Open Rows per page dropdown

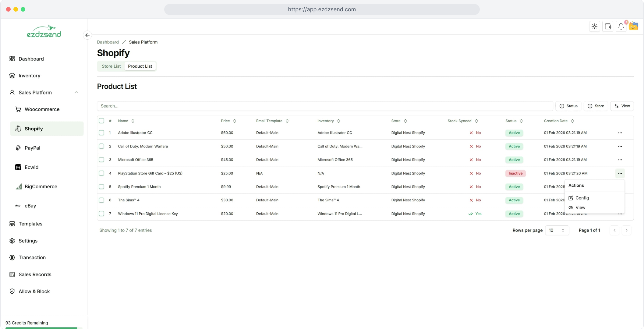(x=557, y=230)
